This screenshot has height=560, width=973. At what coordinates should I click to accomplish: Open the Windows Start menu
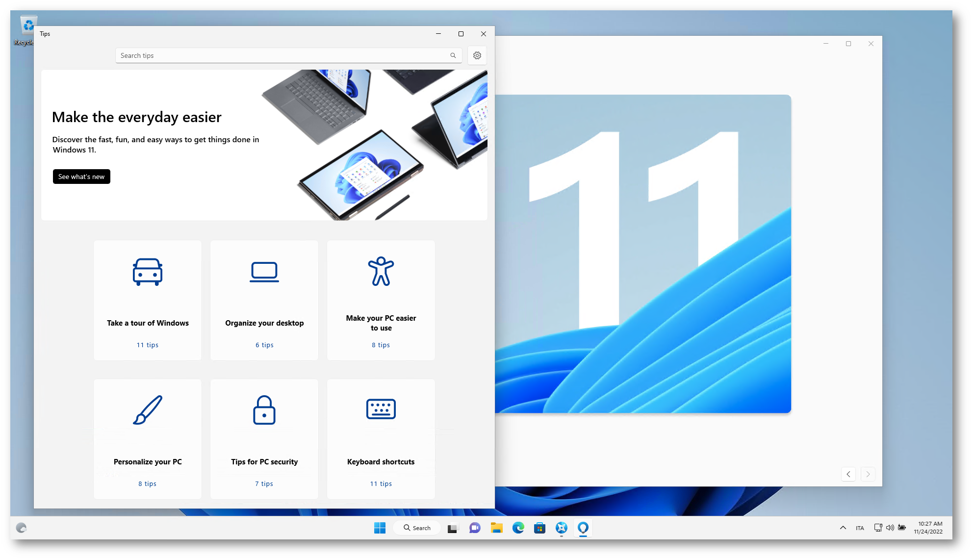coord(380,528)
